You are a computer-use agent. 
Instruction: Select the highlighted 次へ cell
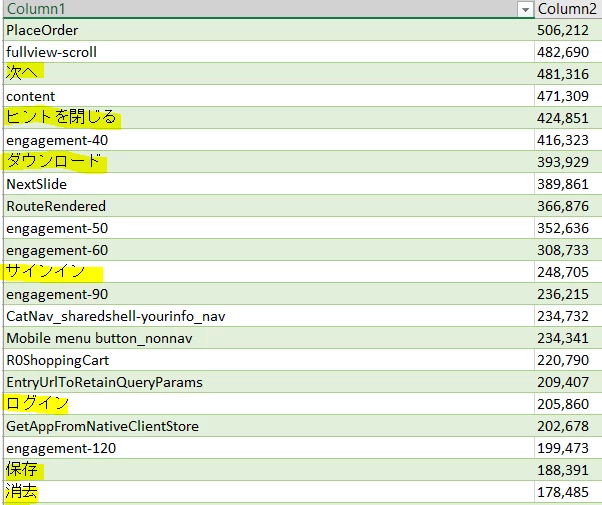(x=269, y=74)
